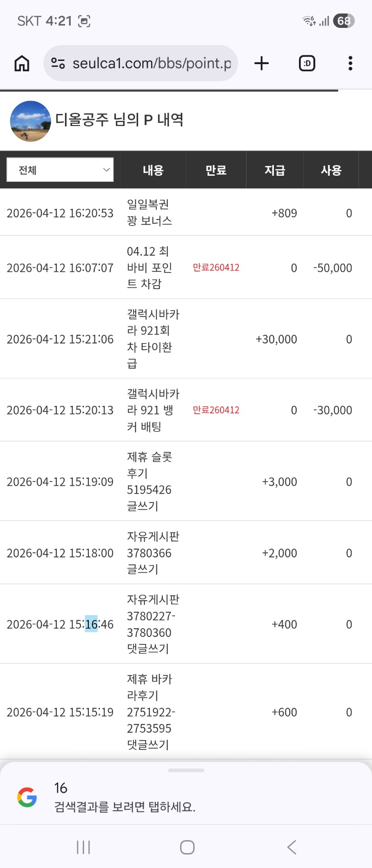The height and width of the screenshot is (868, 372).
Task: Open site info icon in address bar
Action: pos(58,63)
